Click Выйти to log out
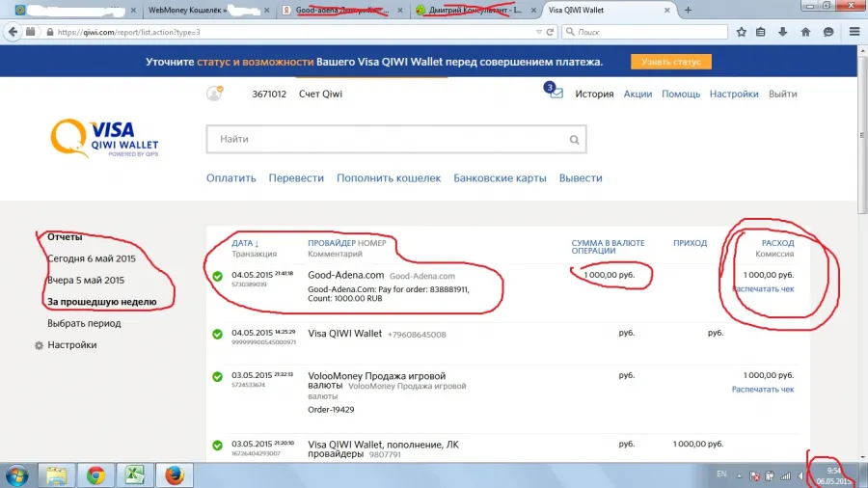Screen dimensions: 868x488 coord(783,95)
